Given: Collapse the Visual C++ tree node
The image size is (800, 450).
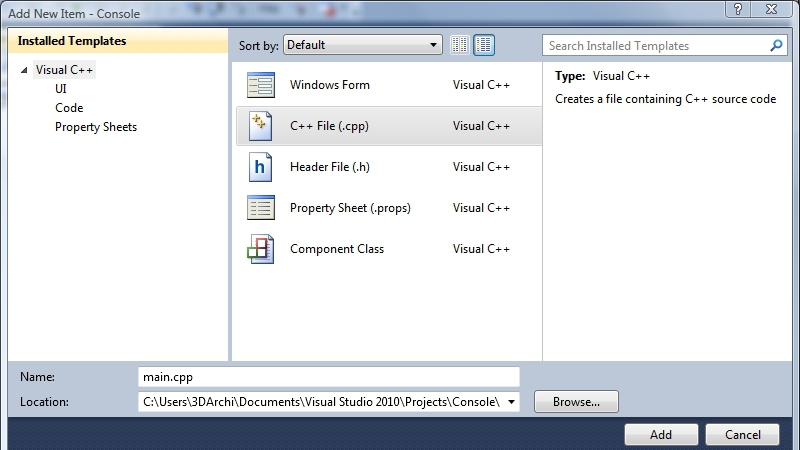Looking at the screenshot, I should (24, 70).
